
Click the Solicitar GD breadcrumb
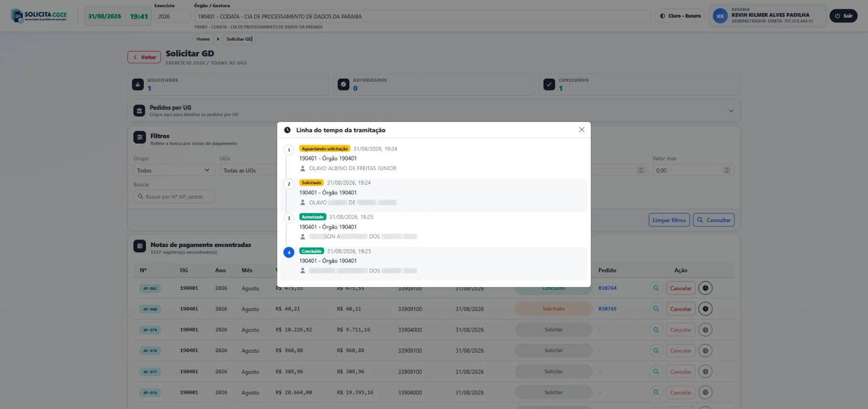point(239,39)
